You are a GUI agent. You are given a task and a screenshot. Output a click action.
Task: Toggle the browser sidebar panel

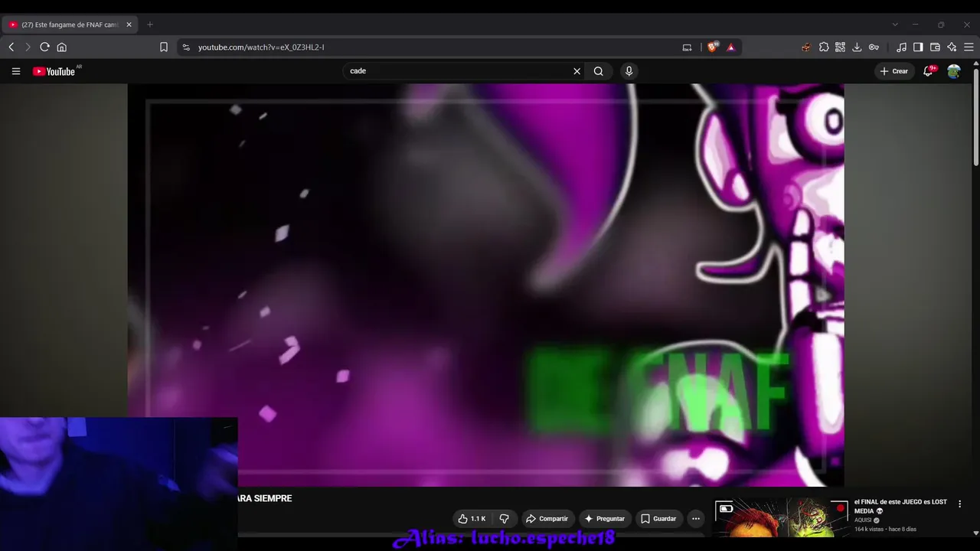point(918,47)
